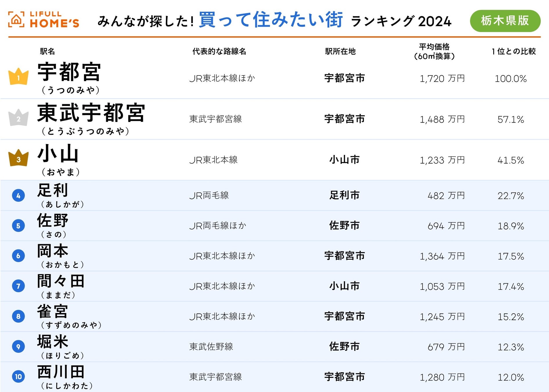Click the 宇都宮 station name
Screen dimensions: 549x392
(x=69, y=72)
